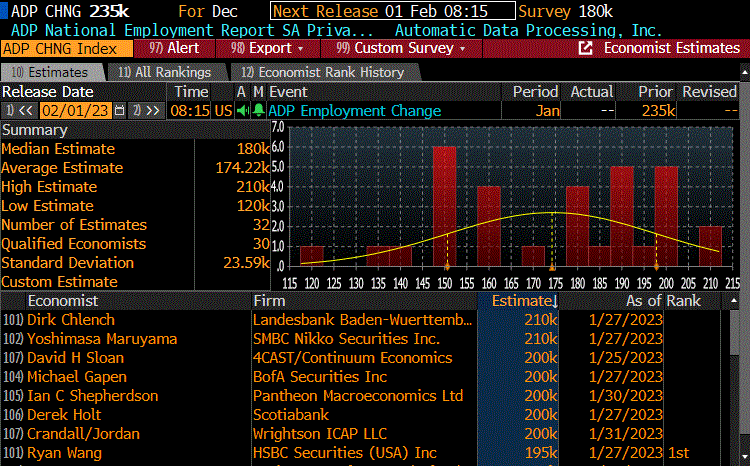This screenshot has width=750, height=466.
Task: Click the Wrightson ICAP LLC cell
Action: (x=320, y=434)
